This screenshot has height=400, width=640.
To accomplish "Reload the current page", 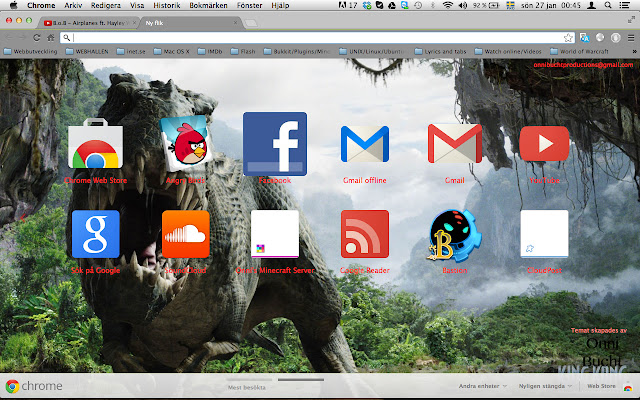I will coord(37,38).
